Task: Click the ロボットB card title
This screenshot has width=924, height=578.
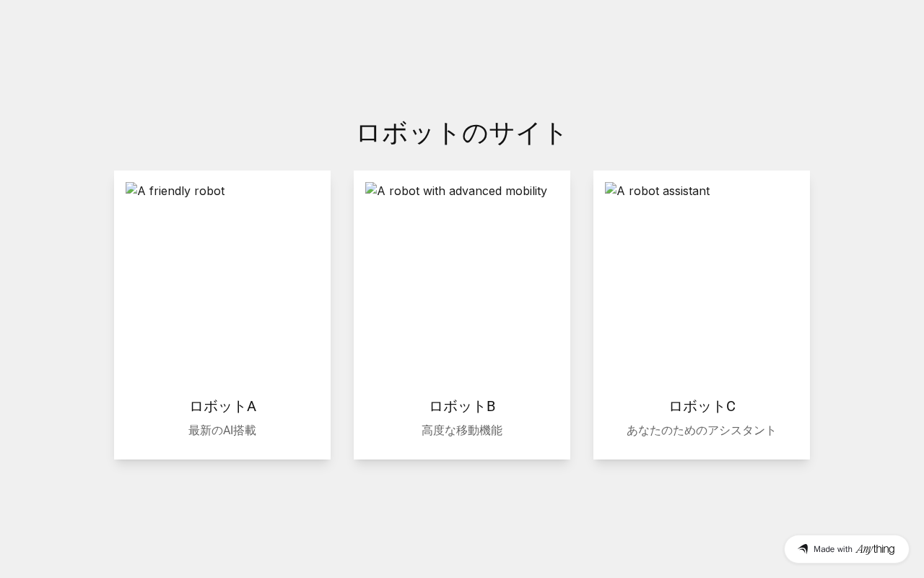Action: 462,406
